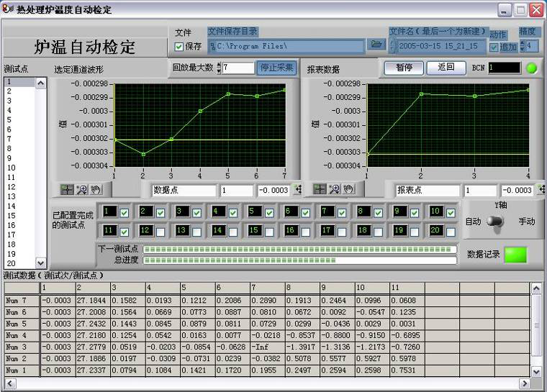This screenshot has width=547, height=392.
Task: Click cursor mover icon next to 数据点 value
Action: pyautogui.click(x=298, y=189)
